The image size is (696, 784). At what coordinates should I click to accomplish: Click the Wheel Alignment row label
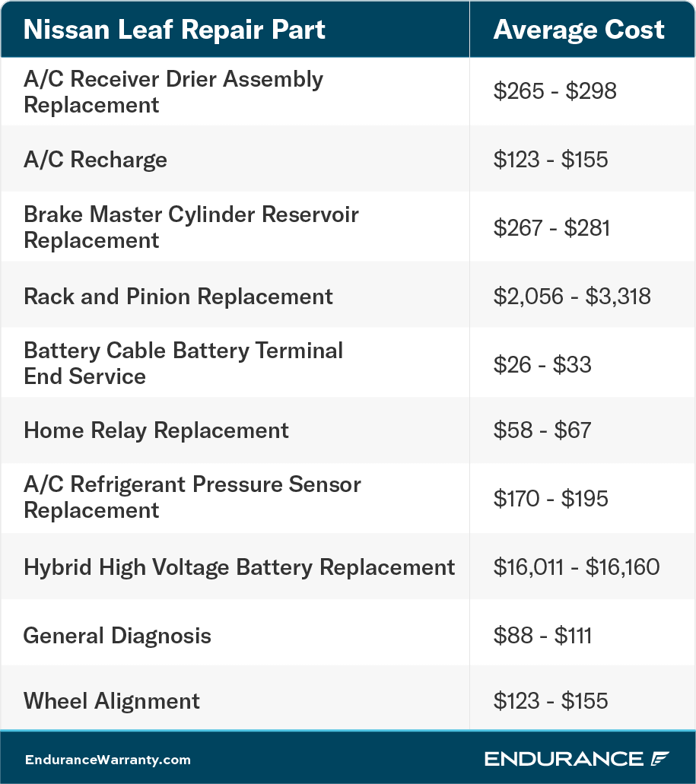(112, 701)
